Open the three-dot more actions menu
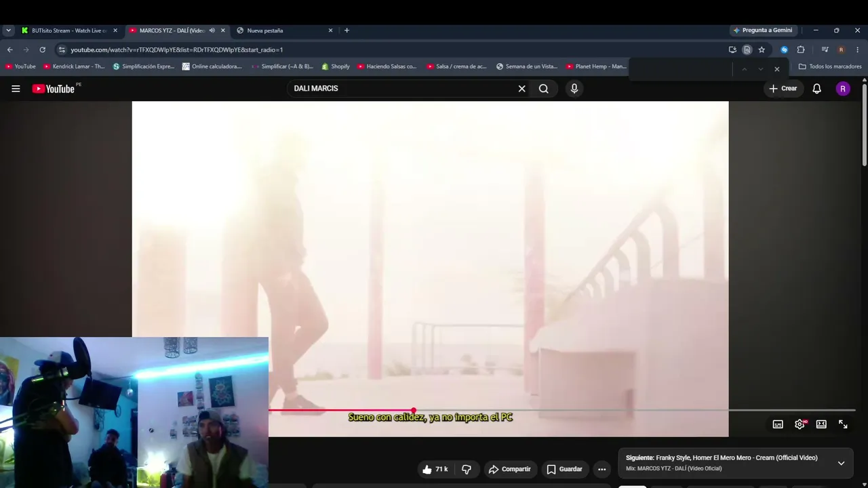868x488 pixels. pyautogui.click(x=601, y=469)
